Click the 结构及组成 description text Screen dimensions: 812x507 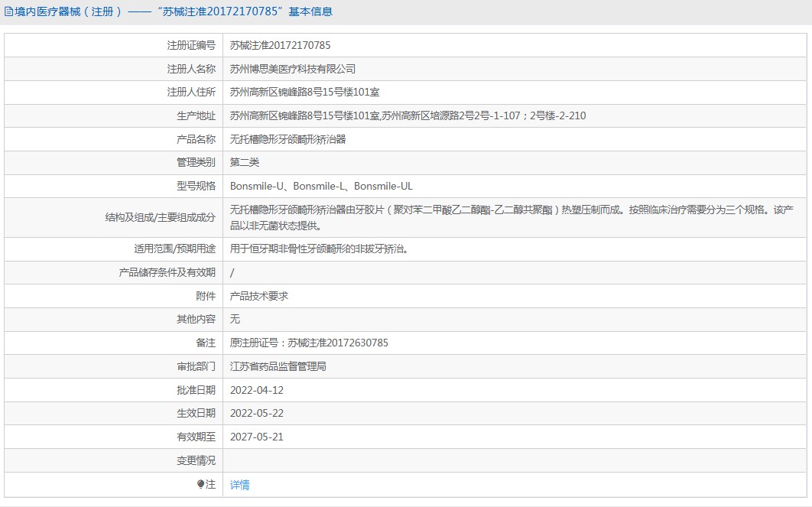click(x=512, y=217)
